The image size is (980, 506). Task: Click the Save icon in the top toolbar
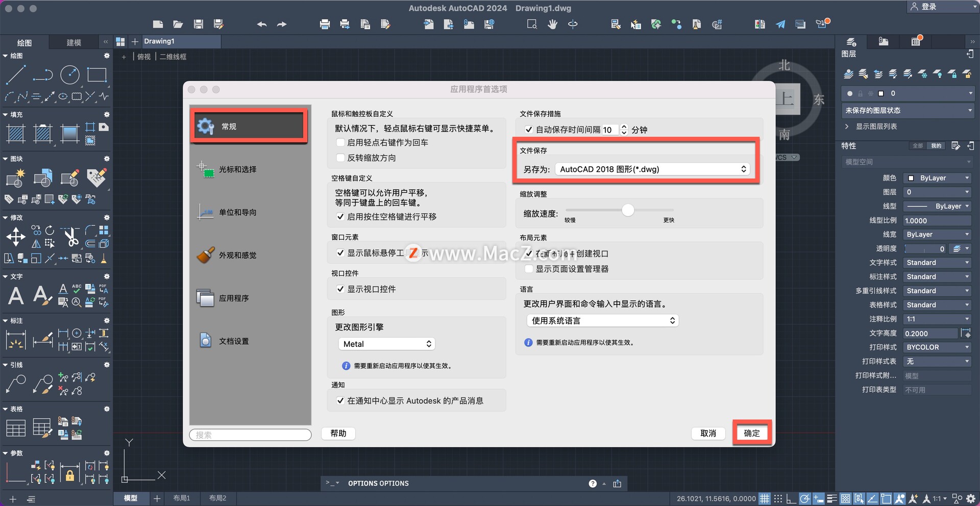coord(199,24)
